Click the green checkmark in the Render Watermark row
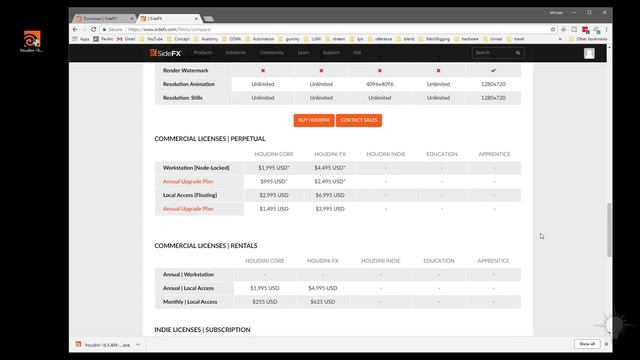 pyautogui.click(x=493, y=70)
